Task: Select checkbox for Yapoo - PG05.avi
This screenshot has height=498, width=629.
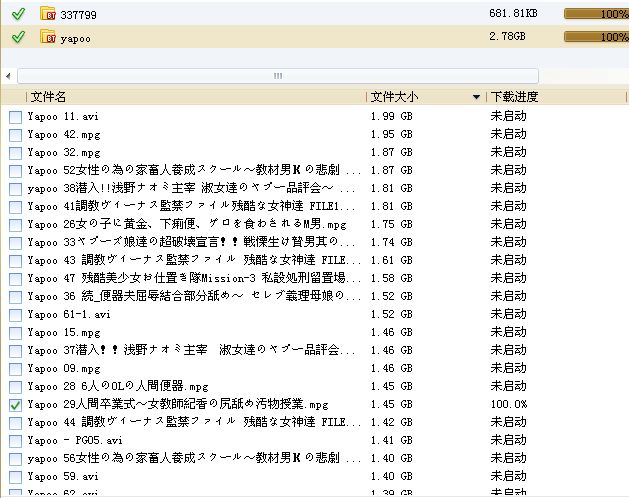Action: click(15, 441)
